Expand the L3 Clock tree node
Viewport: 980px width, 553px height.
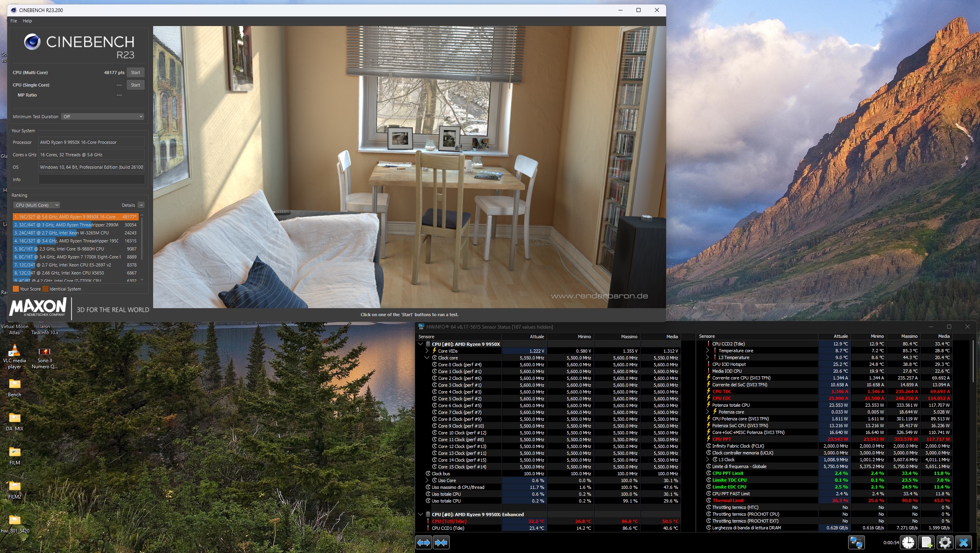(707, 460)
